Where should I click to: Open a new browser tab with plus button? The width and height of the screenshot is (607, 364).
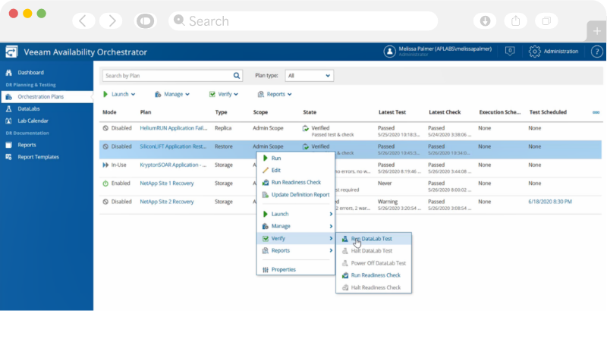pos(596,31)
